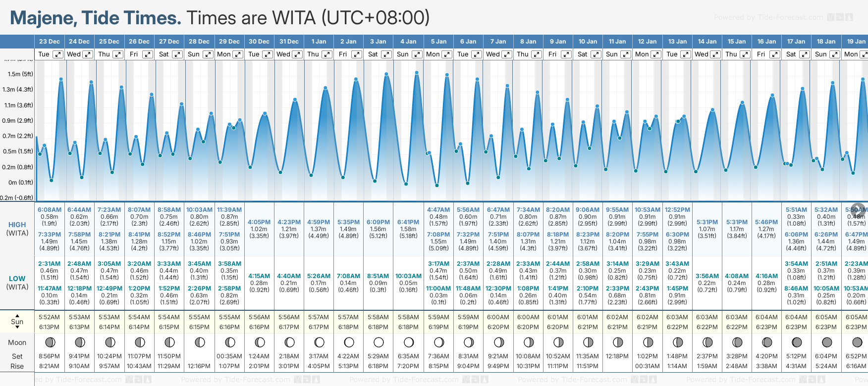Click expand icon for Thu 25 Dec
Viewport: 868px width, 386px height.
(117, 54)
